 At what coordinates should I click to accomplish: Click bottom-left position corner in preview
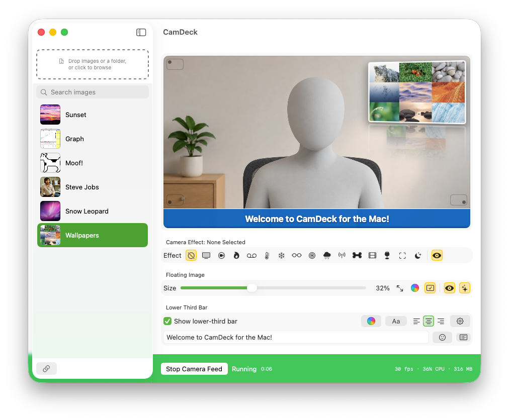[x=175, y=200]
